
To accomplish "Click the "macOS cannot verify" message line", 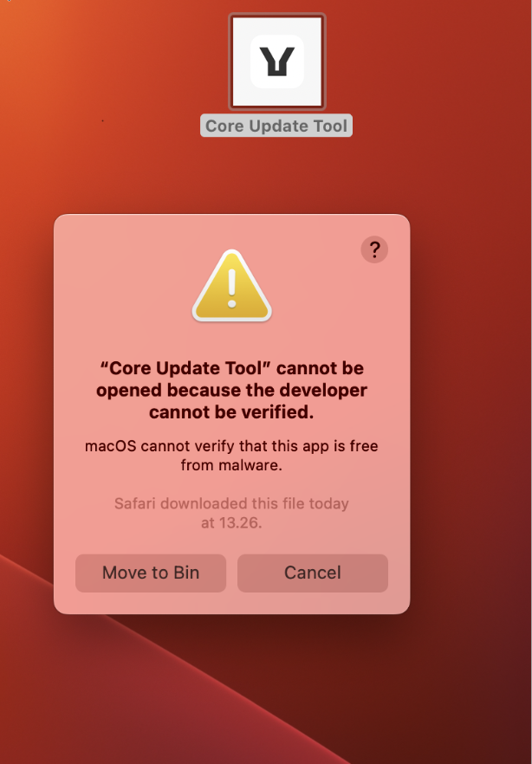I will [x=231, y=456].
